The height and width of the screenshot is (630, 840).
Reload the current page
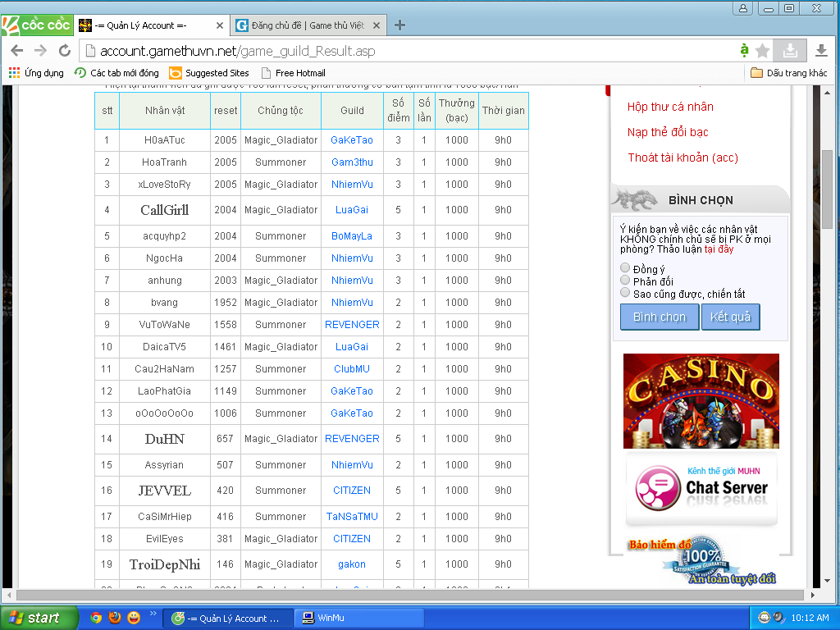click(x=64, y=50)
